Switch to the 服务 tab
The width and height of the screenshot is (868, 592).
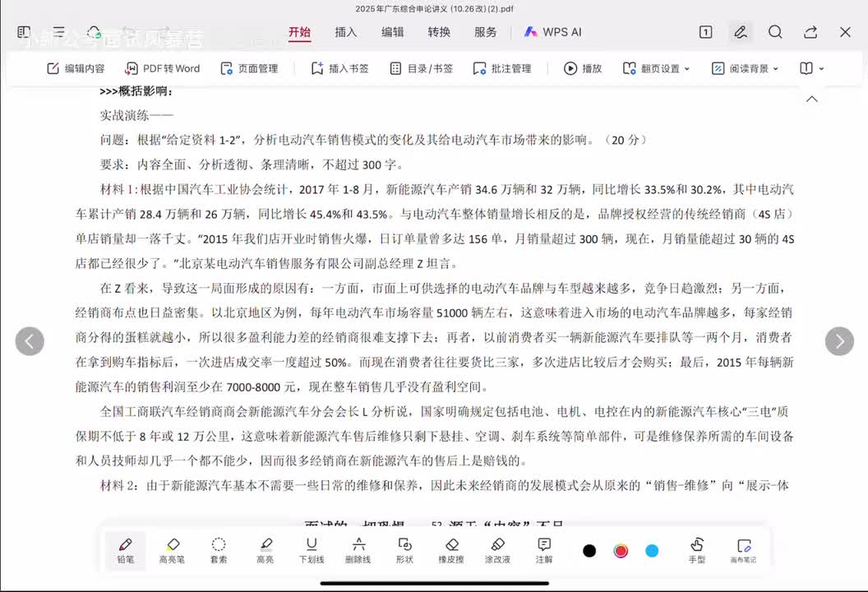click(486, 32)
